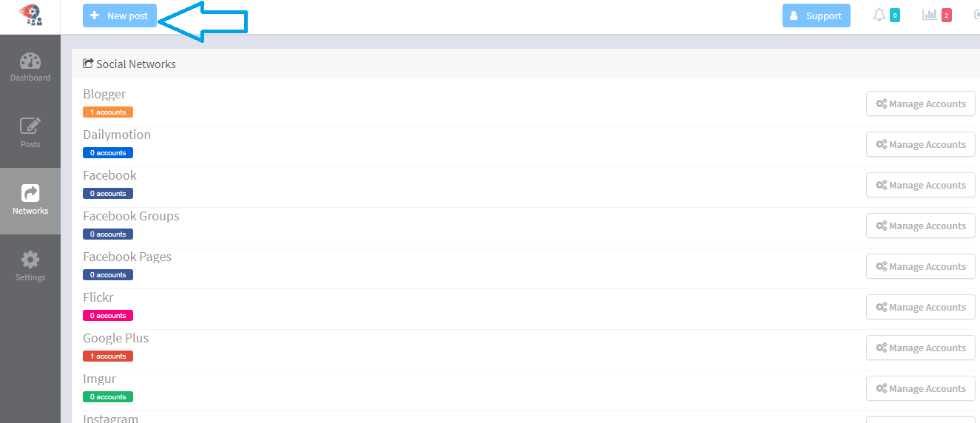Open the Dashboard sidebar item
The width and height of the screenshot is (980, 423).
point(30,67)
